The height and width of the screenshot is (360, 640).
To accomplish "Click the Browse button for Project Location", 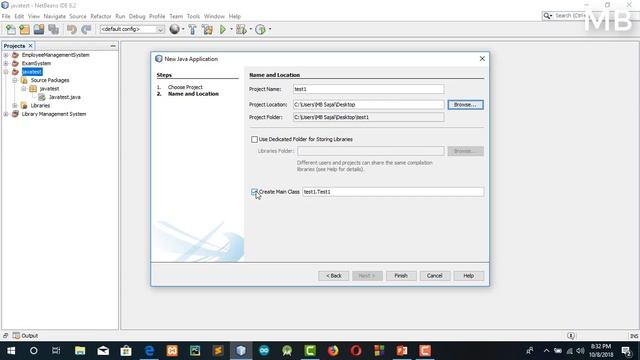I will (x=465, y=105).
